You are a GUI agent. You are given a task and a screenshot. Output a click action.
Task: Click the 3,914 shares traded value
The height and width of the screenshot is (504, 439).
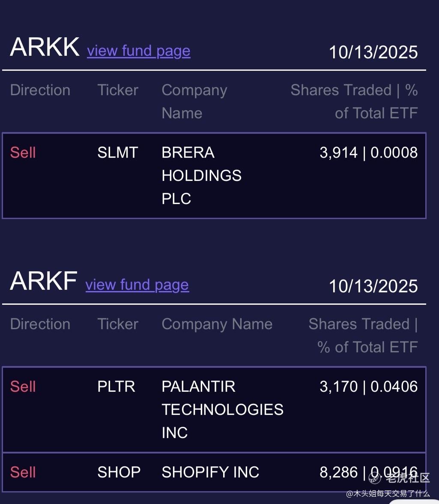[338, 153]
